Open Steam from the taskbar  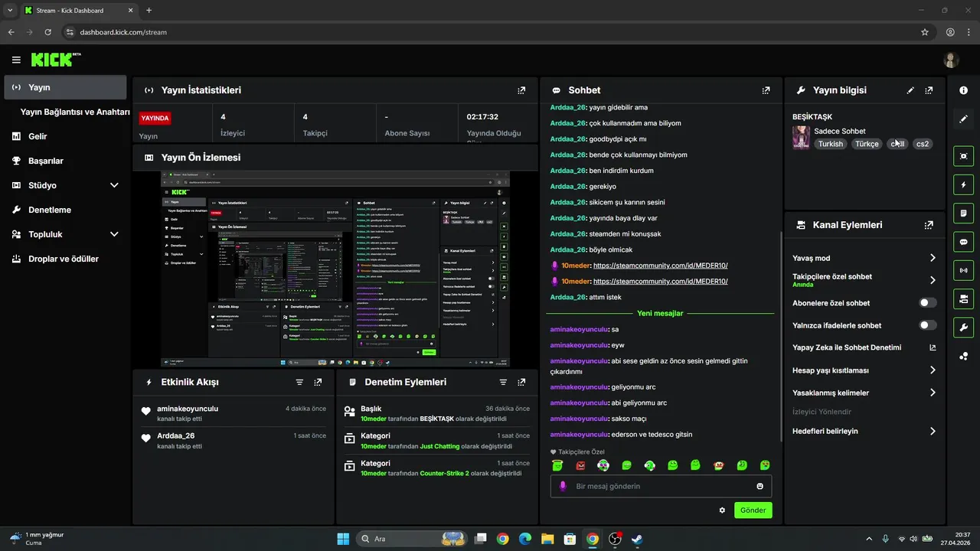637,539
